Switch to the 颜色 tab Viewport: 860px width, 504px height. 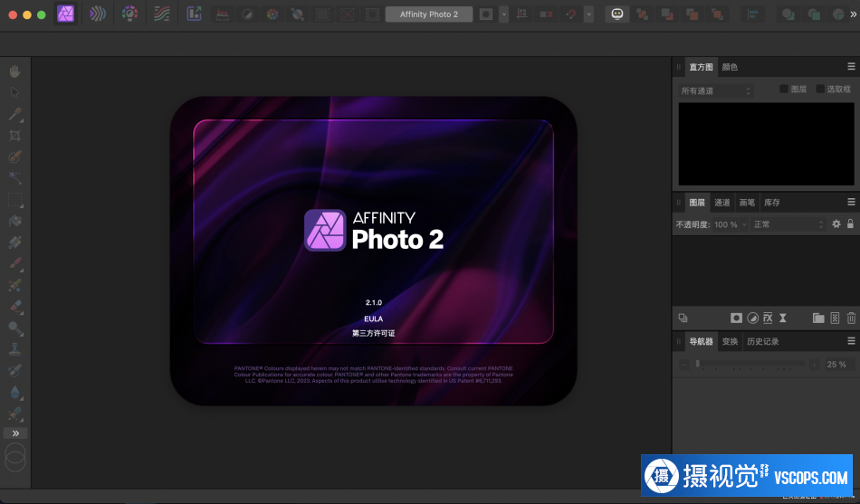(730, 67)
